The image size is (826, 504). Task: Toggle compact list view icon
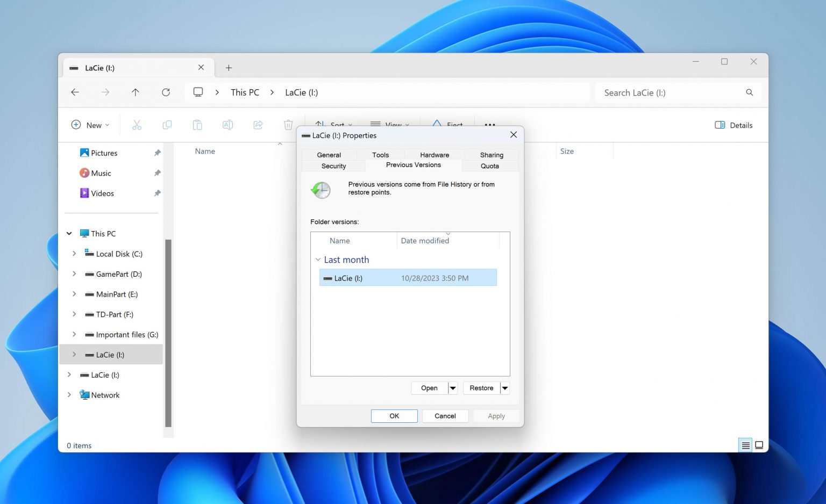click(745, 445)
